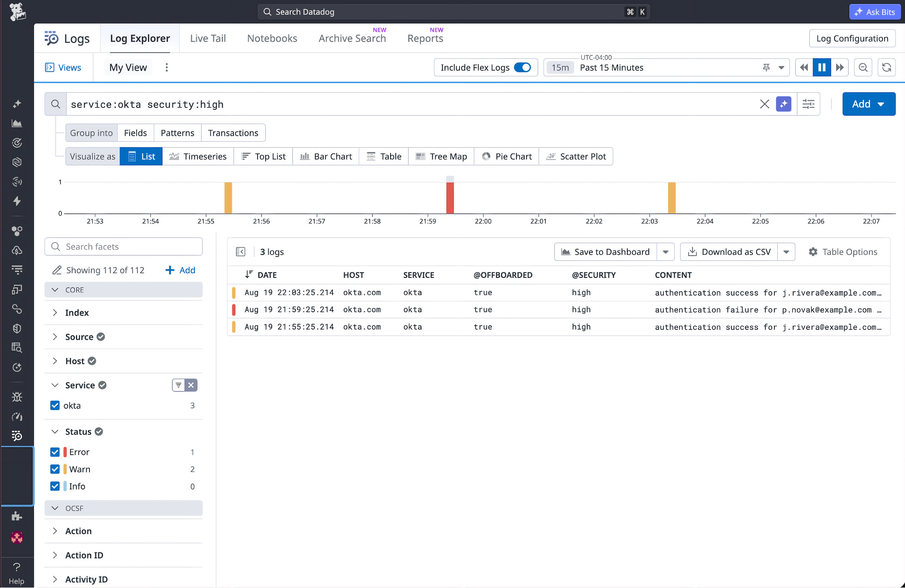Uncheck the Info status checkbox
The width and height of the screenshot is (905, 588).
click(55, 486)
